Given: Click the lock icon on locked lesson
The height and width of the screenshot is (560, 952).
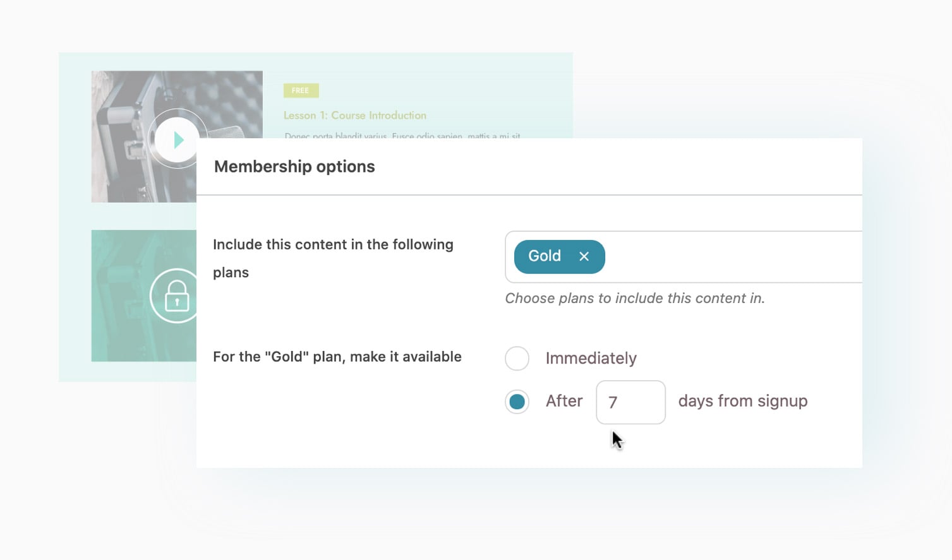Looking at the screenshot, I should point(176,296).
